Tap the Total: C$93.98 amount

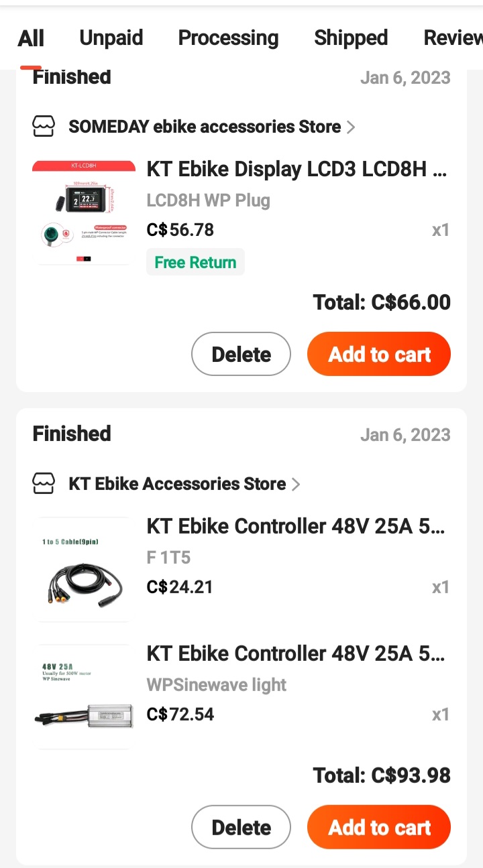click(382, 776)
